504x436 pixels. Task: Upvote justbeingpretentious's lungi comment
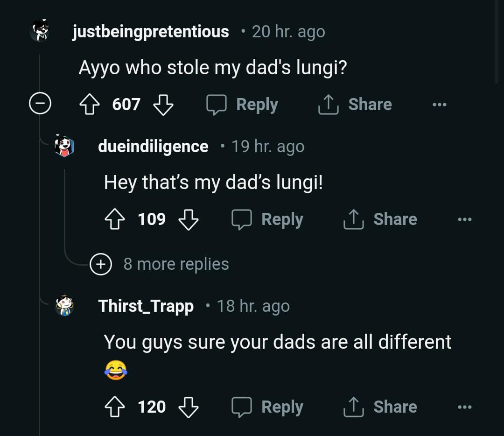[x=89, y=104]
